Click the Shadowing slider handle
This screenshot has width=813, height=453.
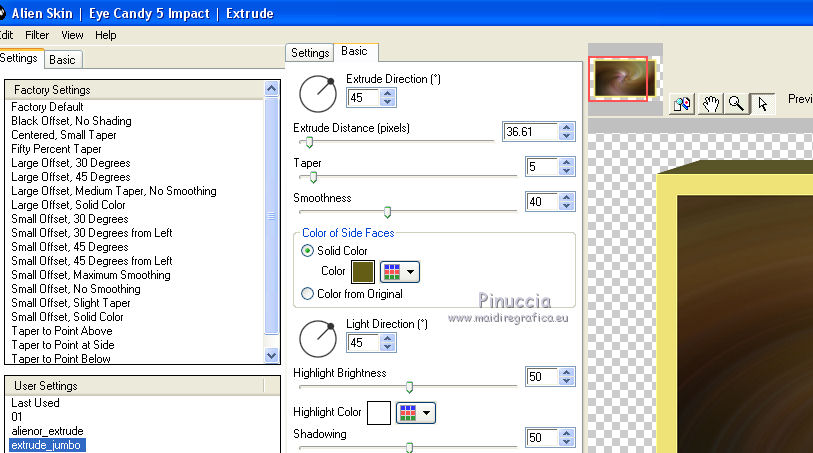pos(409,447)
